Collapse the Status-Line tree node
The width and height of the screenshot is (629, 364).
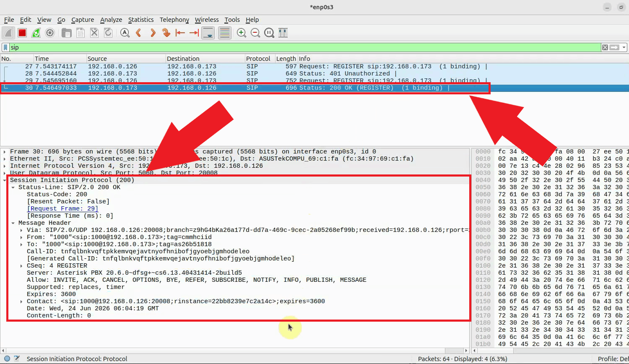click(13, 187)
